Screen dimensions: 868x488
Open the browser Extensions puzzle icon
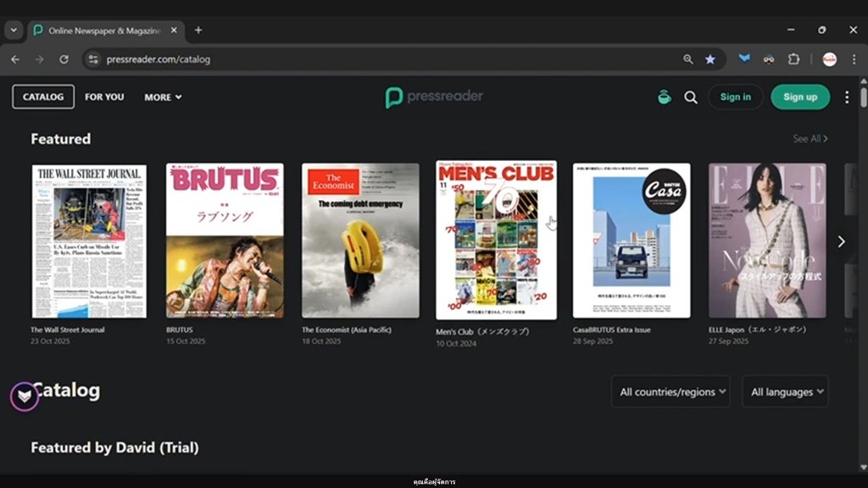coord(793,59)
